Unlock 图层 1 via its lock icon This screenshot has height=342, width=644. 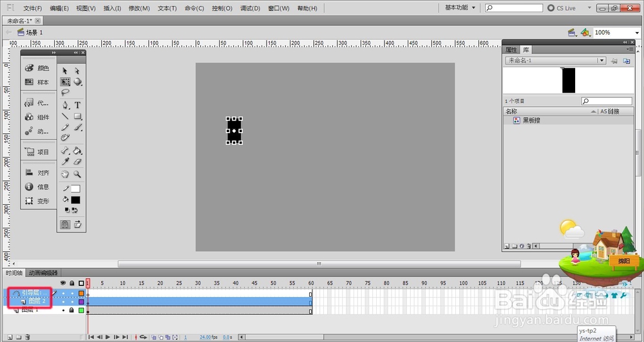pyautogui.click(x=72, y=310)
